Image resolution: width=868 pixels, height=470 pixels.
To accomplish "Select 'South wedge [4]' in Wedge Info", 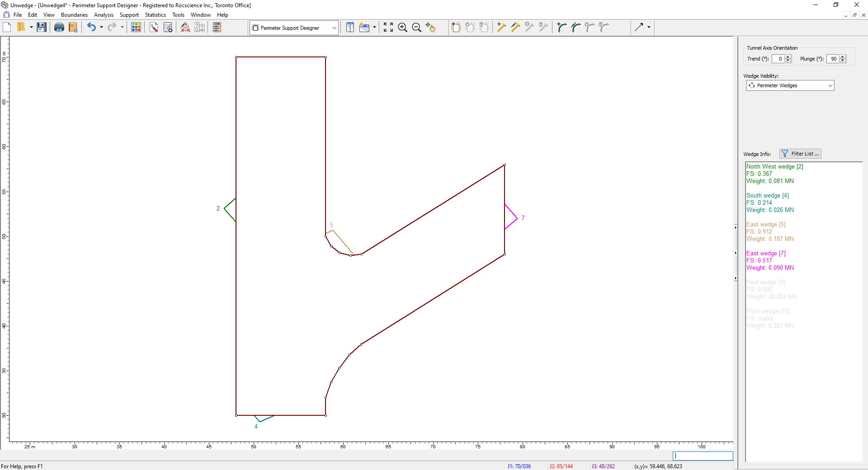I will tap(767, 196).
